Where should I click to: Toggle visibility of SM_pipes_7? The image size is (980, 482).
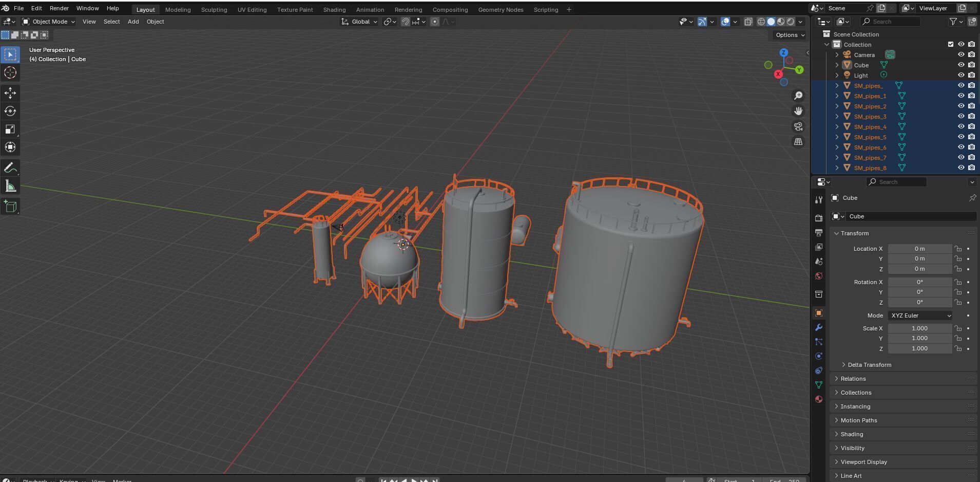tap(961, 157)
